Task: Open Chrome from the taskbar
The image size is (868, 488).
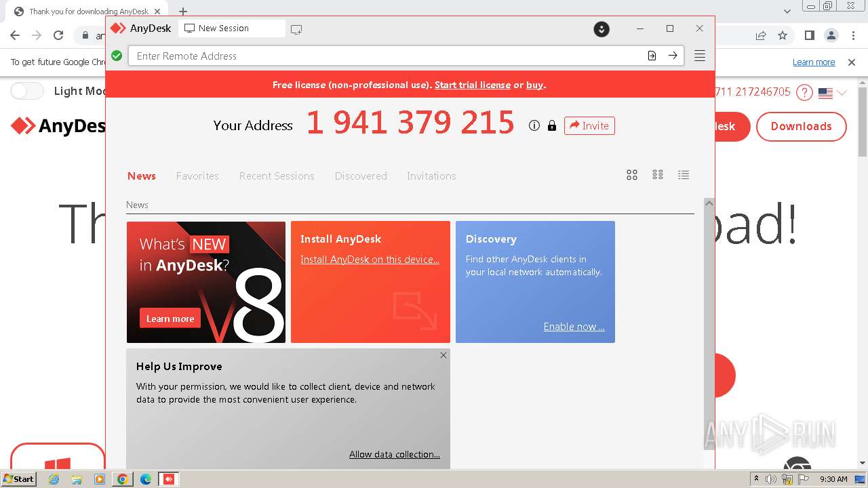Action: click(123, 479)
